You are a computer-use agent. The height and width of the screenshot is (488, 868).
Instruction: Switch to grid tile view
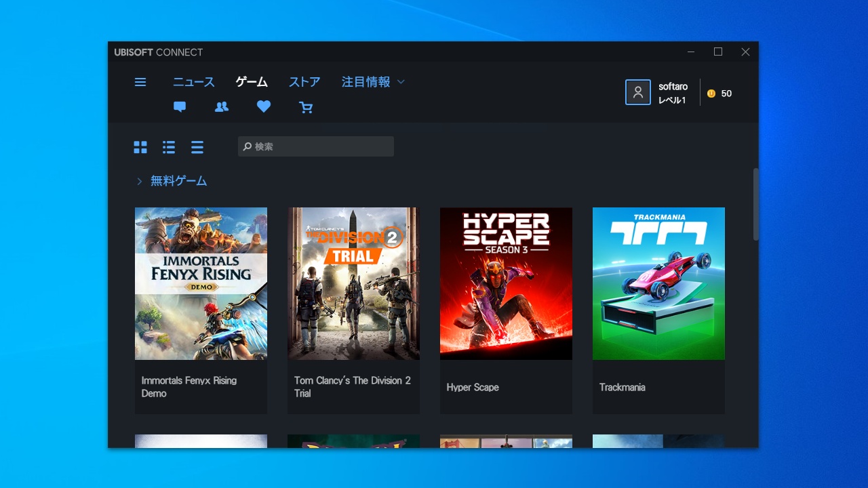[140, 147]
